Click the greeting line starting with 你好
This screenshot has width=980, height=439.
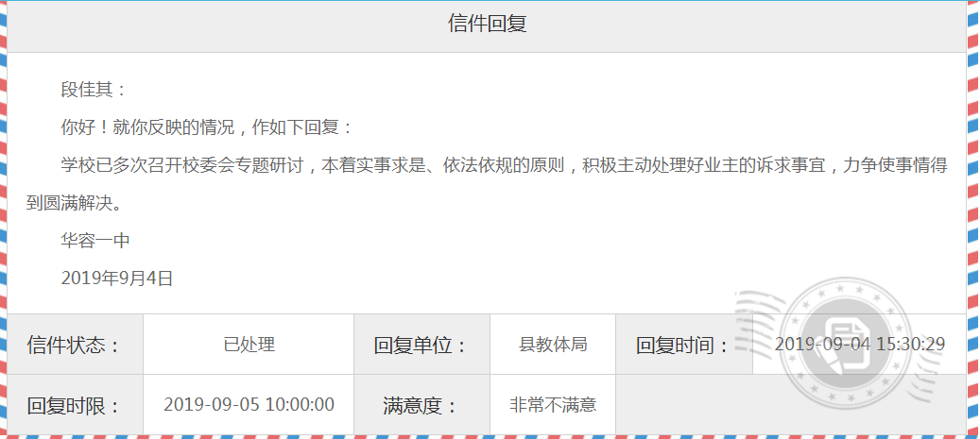[x=207, y=127]
